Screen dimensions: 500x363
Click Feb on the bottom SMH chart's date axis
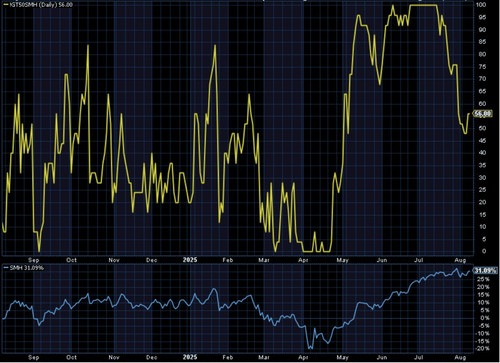228,357
